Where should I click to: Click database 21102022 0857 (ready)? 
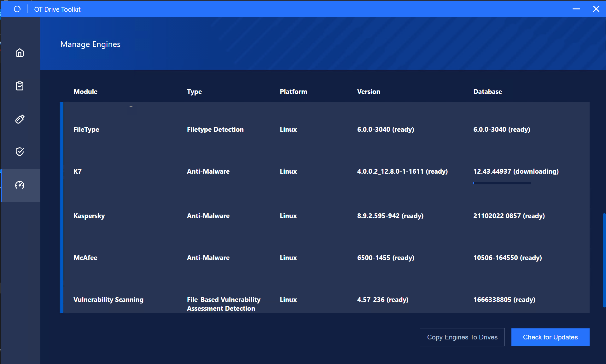pyautogui.click(x=509, y=216)
